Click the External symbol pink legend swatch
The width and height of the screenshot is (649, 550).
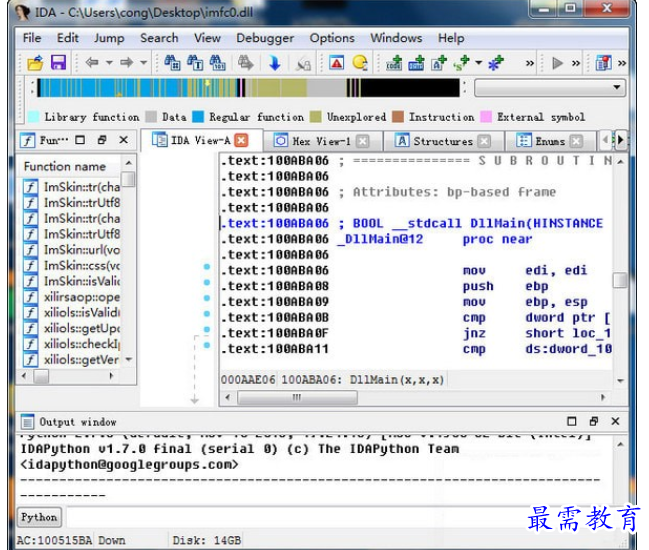point(486,117)
